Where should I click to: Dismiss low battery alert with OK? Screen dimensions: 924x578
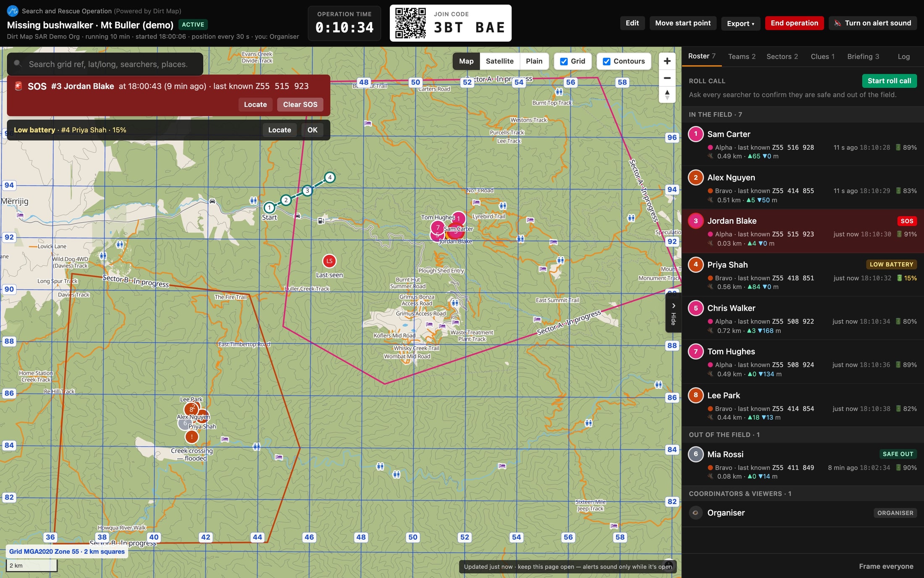pyautogui.click(x=312, y=130)
